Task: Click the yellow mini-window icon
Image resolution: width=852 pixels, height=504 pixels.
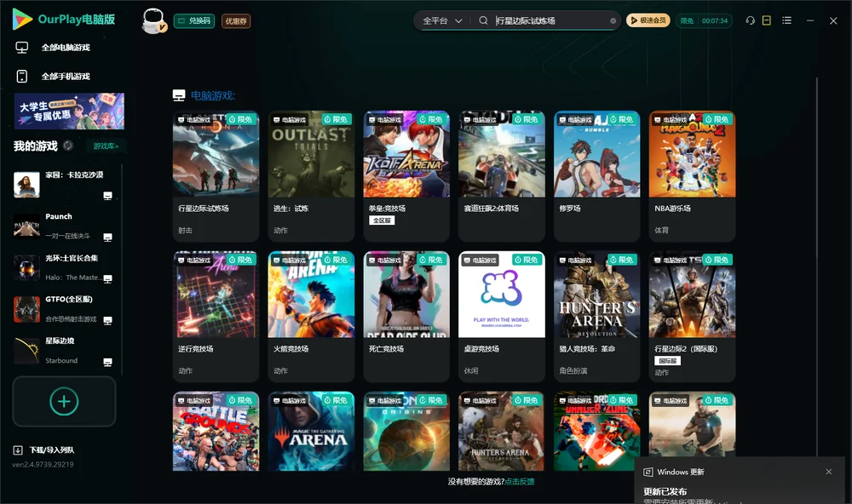Action: (x=767, y=20)
